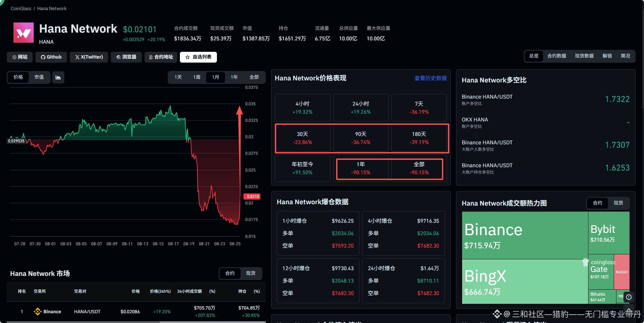The width and height of the screenshot is (644, 323).
Task: Sort market table by 持仓 column
Action: [242, 291]
